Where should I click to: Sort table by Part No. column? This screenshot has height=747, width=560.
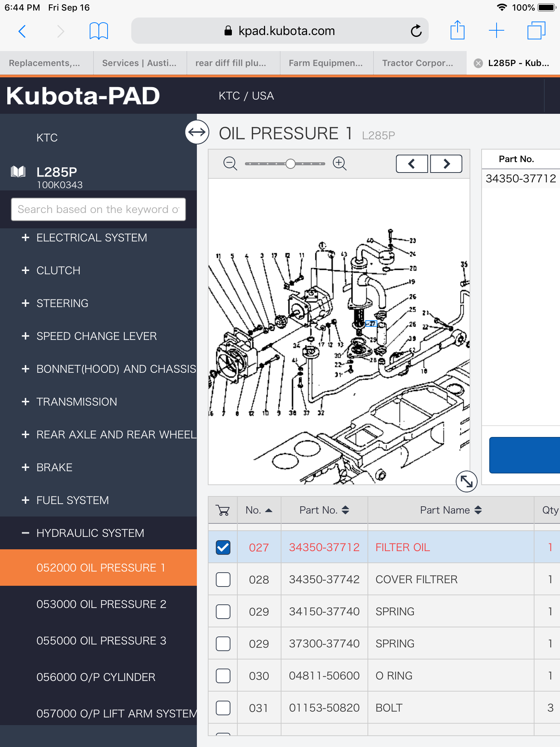coord(324,510)
